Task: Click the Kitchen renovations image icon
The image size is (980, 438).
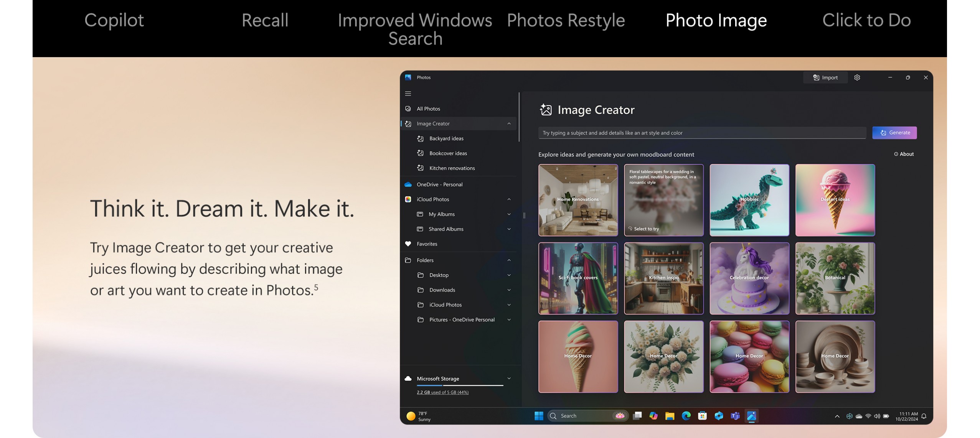Action: (421, 168)
